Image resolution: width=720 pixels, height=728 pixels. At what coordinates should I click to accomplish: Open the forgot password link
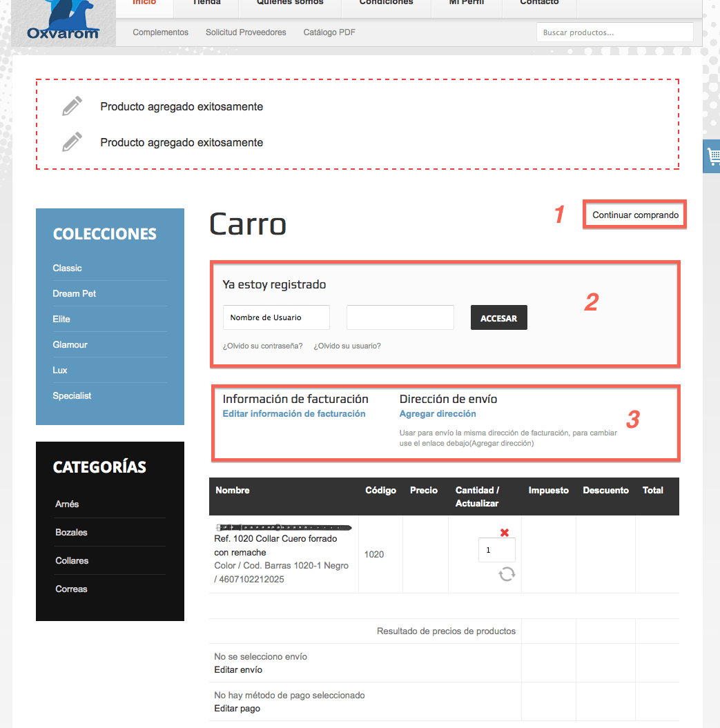tap(262, 346)
